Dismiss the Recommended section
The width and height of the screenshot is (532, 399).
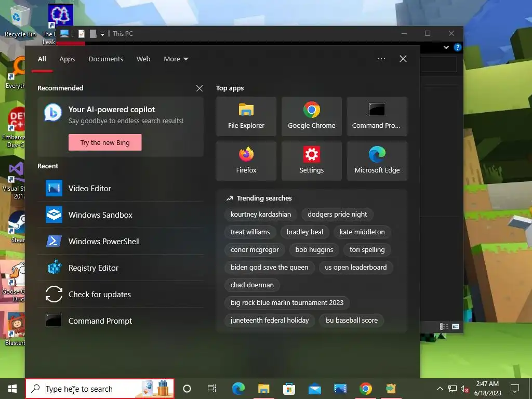(x=199, y=88)
